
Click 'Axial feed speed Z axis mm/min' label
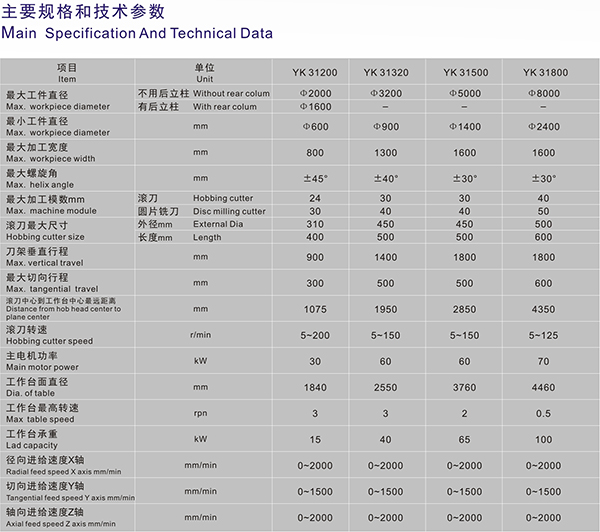point(61,524)
